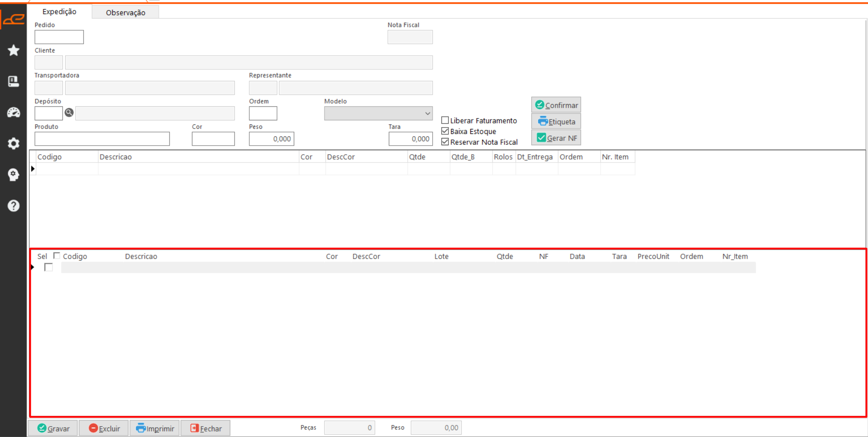This screenshot has height=437, width=868.
Task: Toggle the Reservar Nota Fiscal checkbox
Action: [445, 142]
